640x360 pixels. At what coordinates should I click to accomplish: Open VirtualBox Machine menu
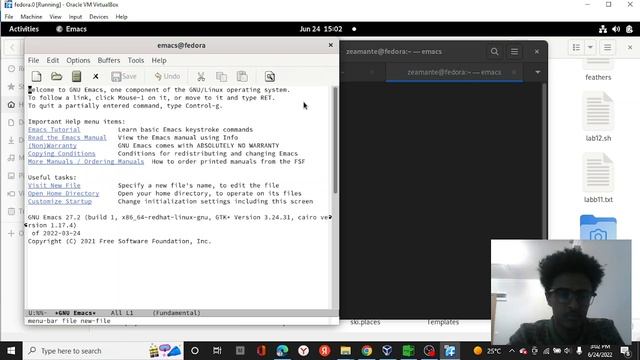[31, 17]
